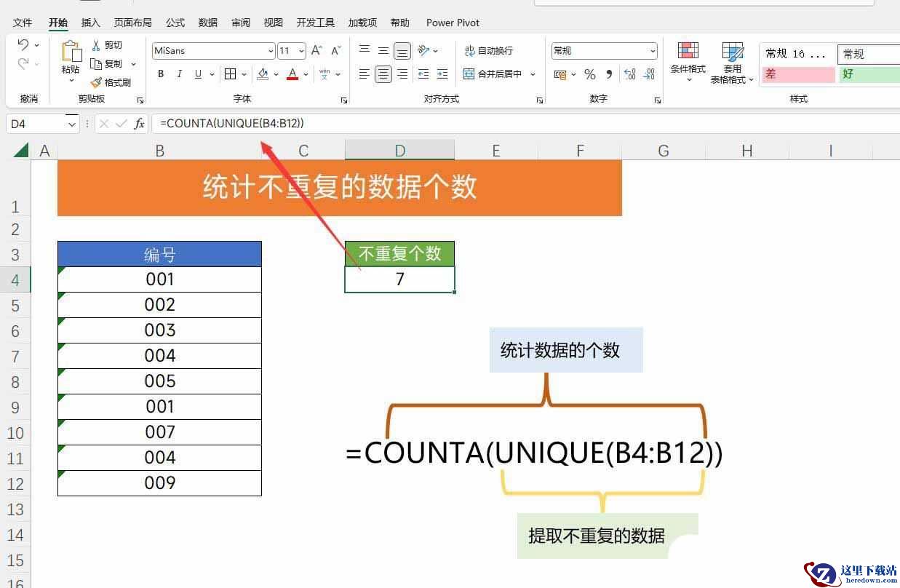900x588 pixels.
Task: Decrease indent icon
Action: [423, 74]
